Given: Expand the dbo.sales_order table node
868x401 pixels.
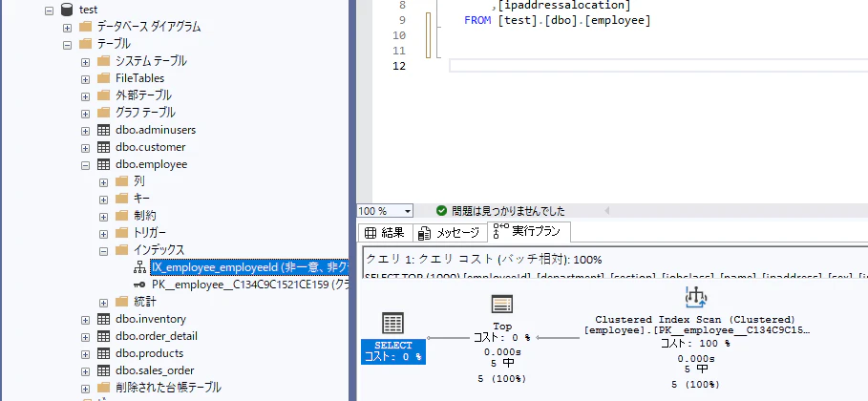Looking at the screenshot, I should tap(85, 371).
